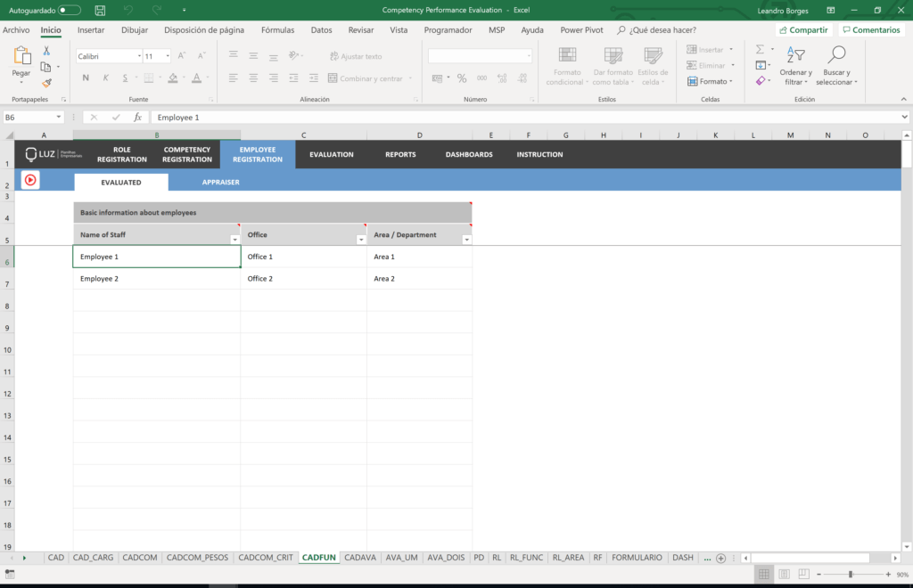Click the Compartir button
Viewport: 913px width, 588px height.
click(x=802, y=29)
